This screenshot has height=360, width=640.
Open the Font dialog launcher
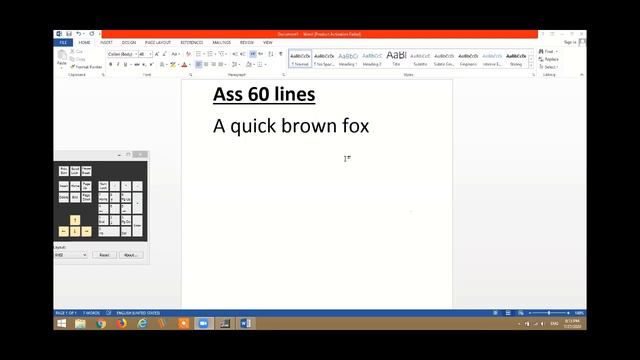coord(191,75)
